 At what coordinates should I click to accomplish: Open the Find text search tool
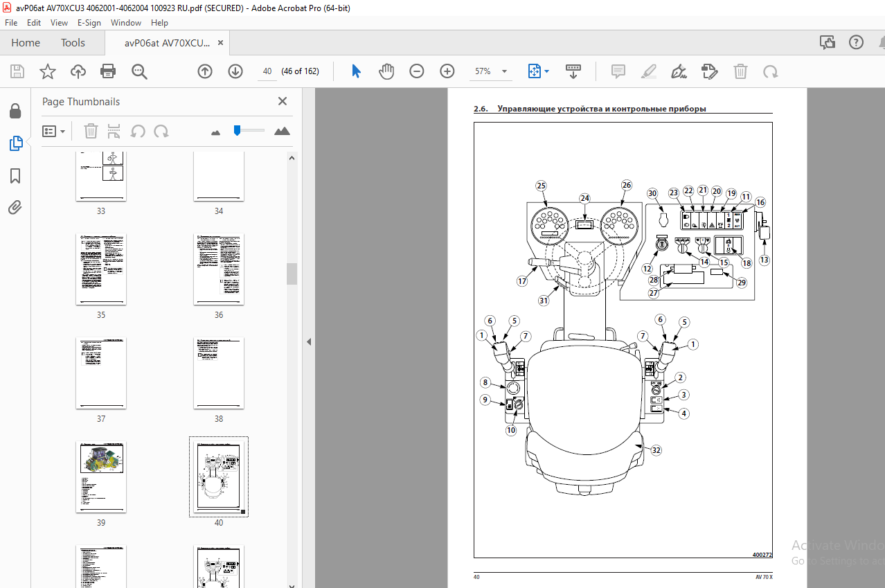tap(139, 71)
